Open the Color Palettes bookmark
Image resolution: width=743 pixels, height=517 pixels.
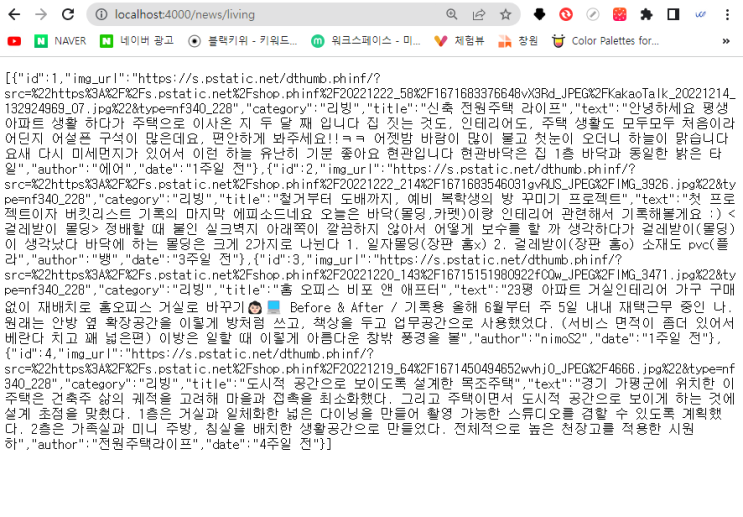606,41
